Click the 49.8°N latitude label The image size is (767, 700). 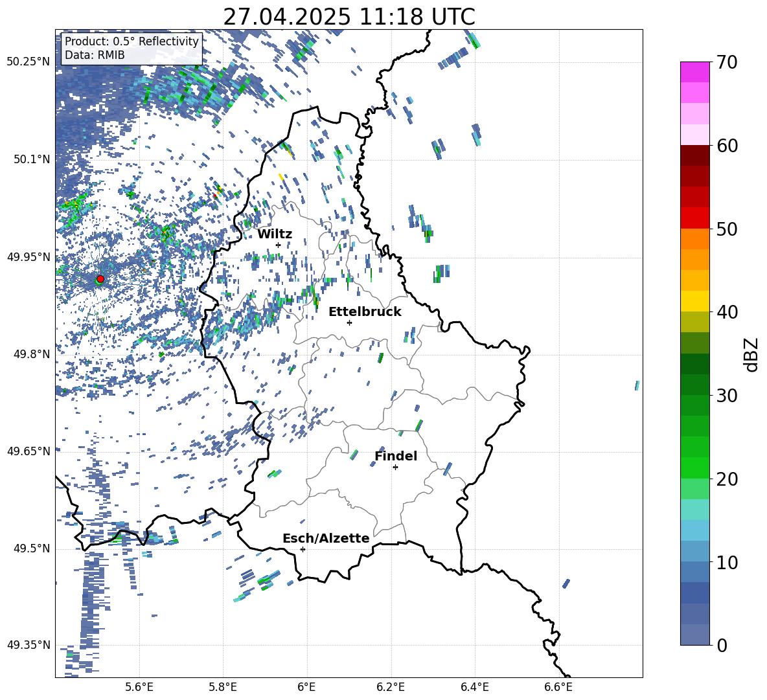[32, 354]
